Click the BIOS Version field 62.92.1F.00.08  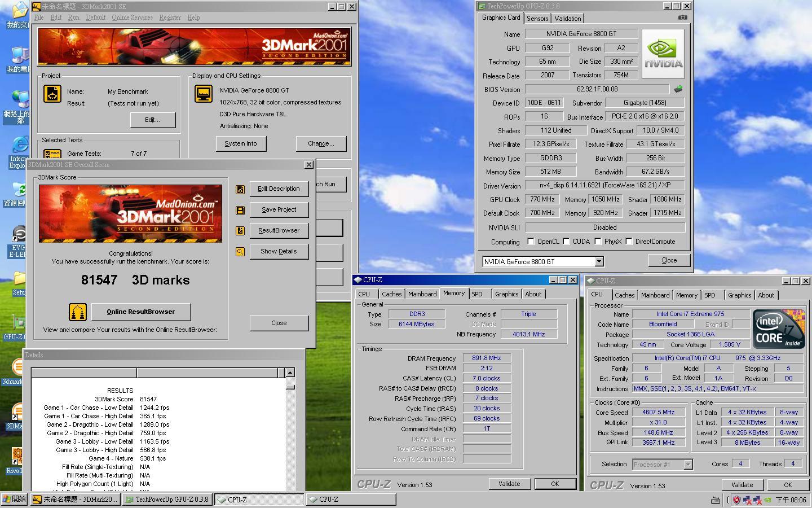pyautogui.click(x=597, y=89)
